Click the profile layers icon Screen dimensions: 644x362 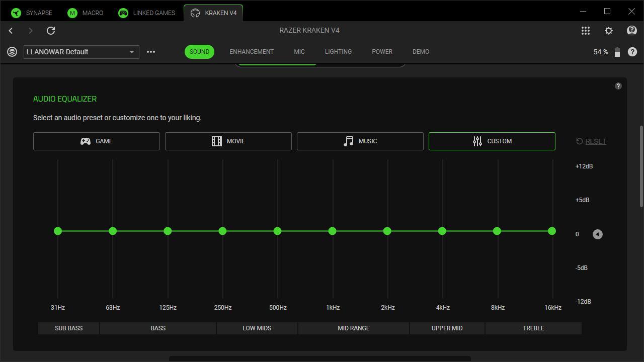click(12, 52)
